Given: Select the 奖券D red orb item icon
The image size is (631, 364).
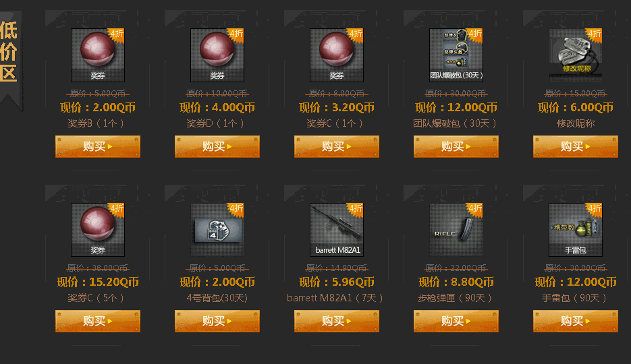Looking at the screenshot, I should coord(217,55).
